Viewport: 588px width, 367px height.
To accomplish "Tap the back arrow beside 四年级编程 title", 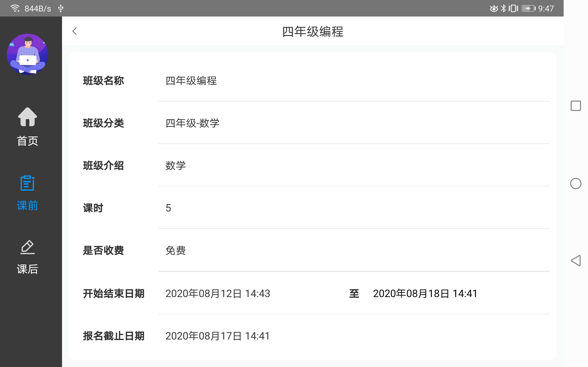I will click(x=74, y=31).
